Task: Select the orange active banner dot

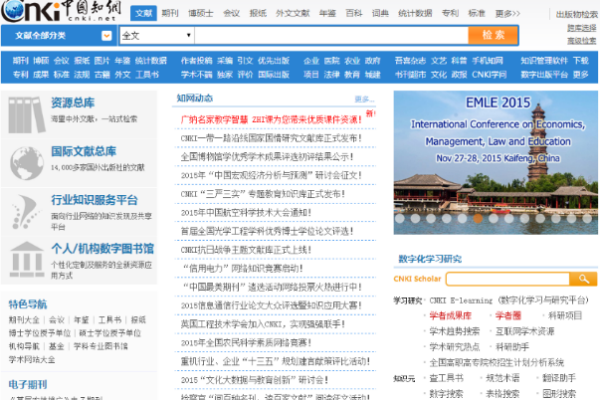Action: tap(478, 218)
